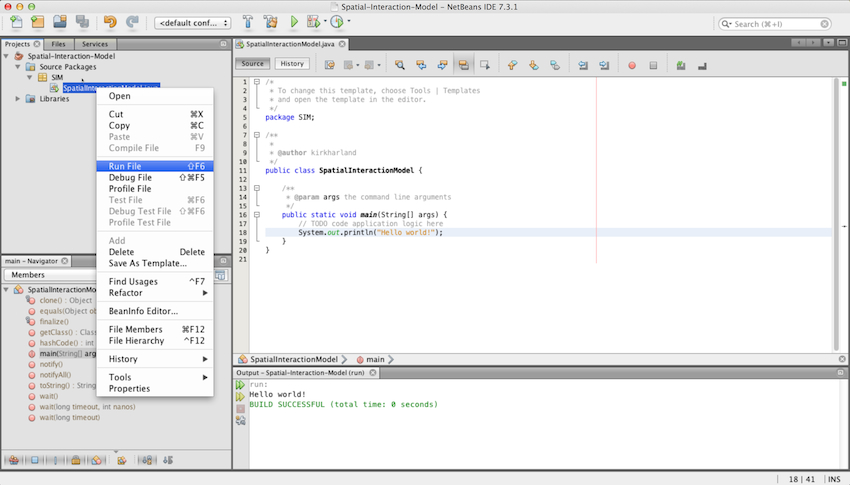The height and width of the screenshot is (485, 850).
Task: Collapse the Source Packages node
Action: pyautogui.click(x=18, y=67)
